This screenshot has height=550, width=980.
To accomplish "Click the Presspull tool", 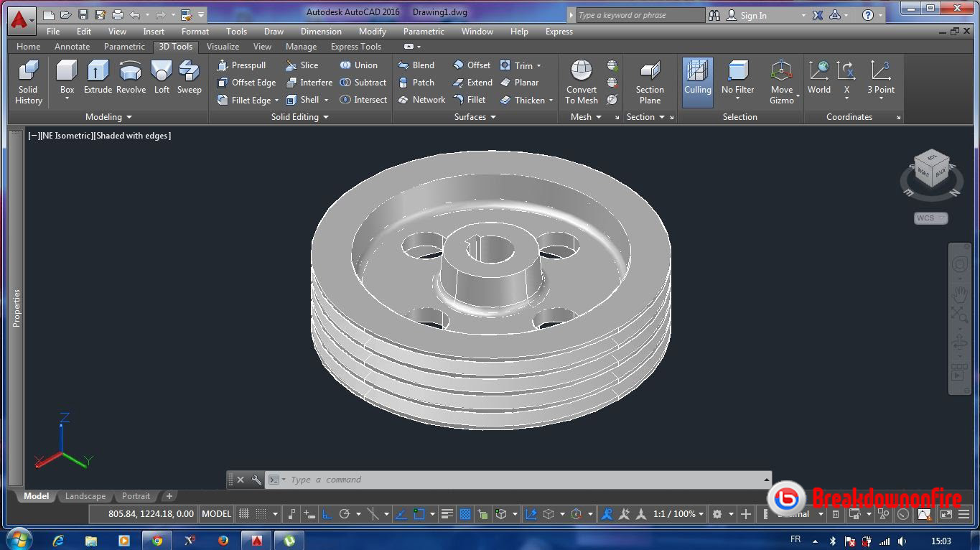I will [x=241, y=65].
